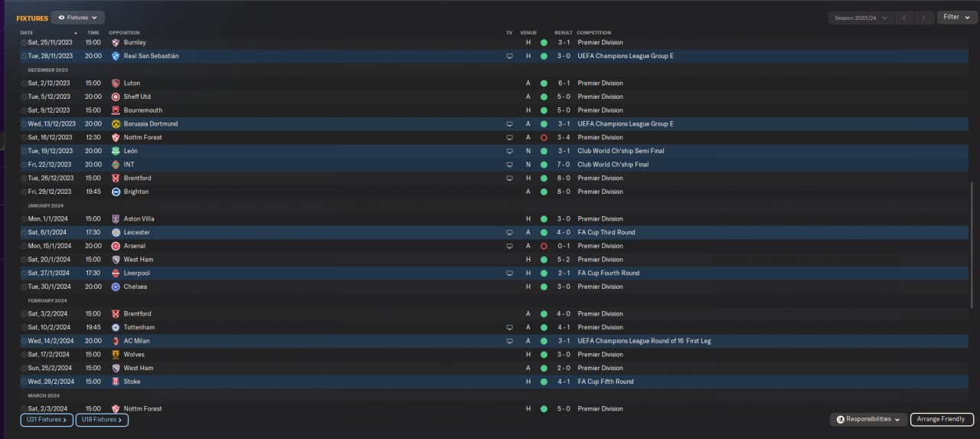Click the TV icon on Real San Sebastián row
The width and height of the screenshot is (980, 439).
(509, 56)
